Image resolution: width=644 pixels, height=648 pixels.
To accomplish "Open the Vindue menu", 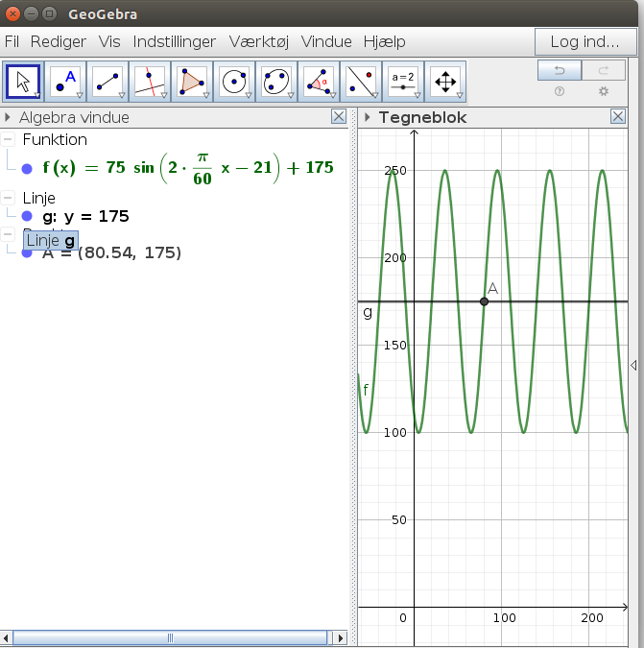I will (x=326, y=41).
